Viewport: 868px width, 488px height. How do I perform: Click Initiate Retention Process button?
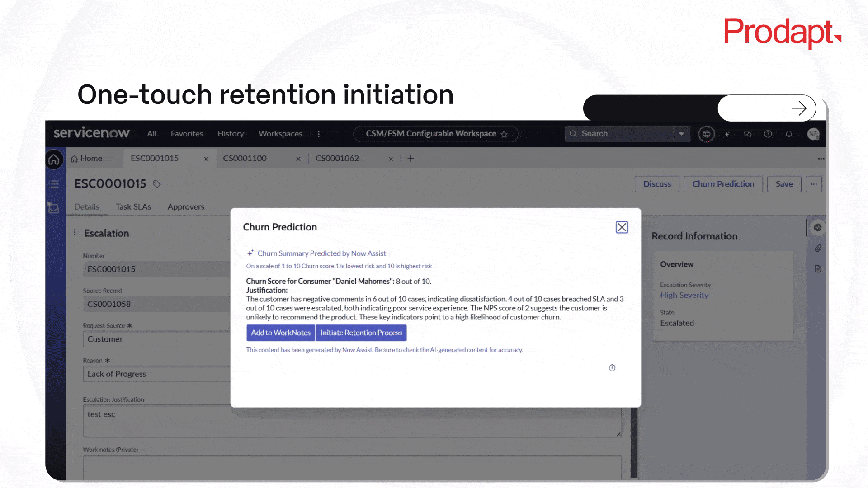click(361, 333)
